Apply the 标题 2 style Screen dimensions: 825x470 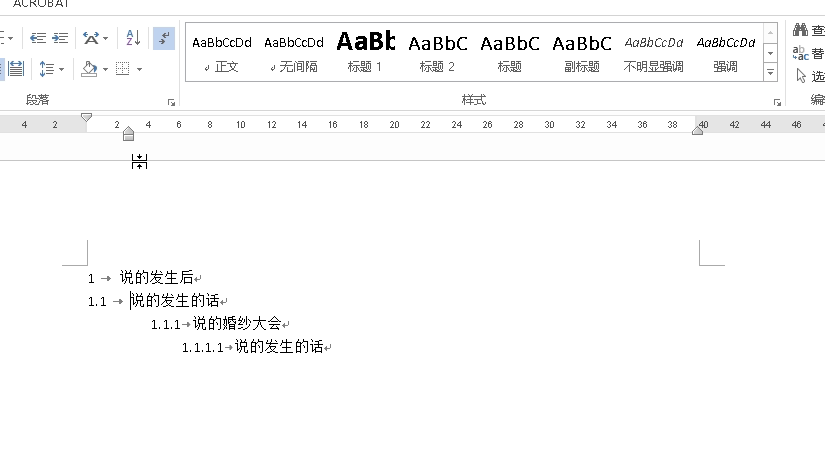tap(437, 53)
